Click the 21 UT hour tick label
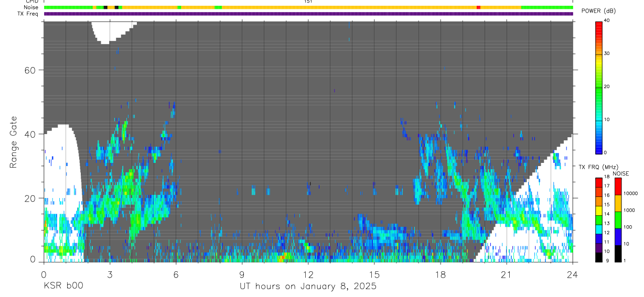Viewport: 644px width, 297px height. (507, 274)
